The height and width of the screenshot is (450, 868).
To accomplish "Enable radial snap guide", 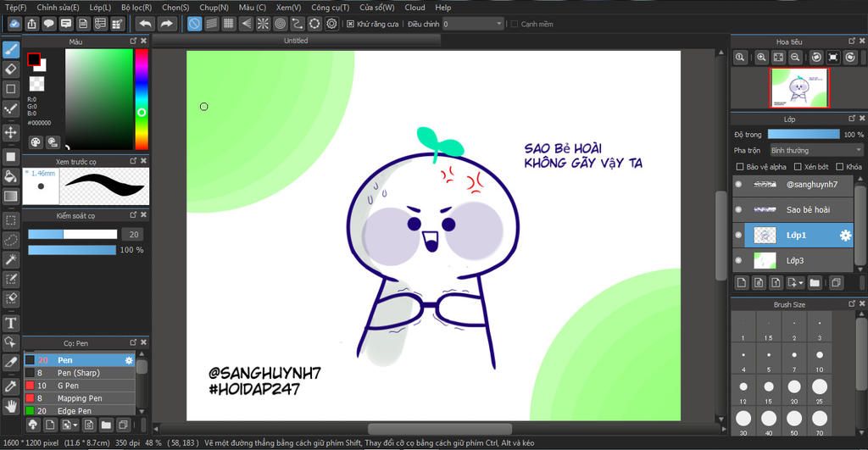I will (x=263, y=24).
